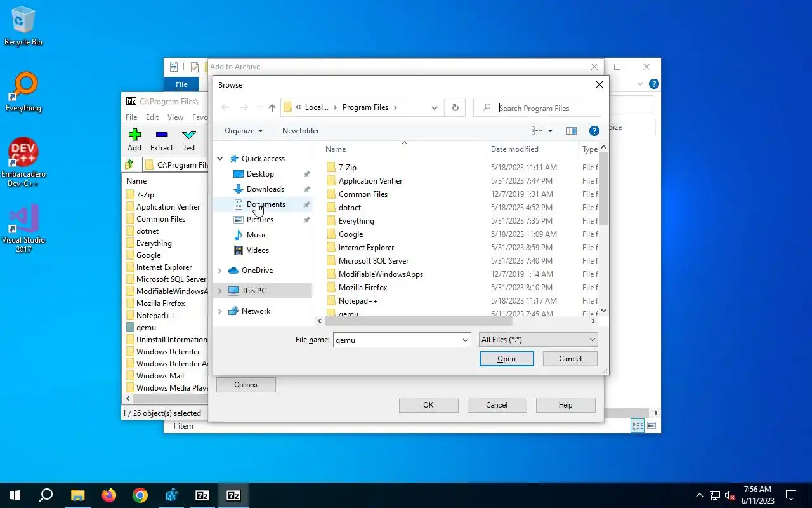Open the File tab in Explorer window
The height and width of the screenshot is (508, 812).
click(181, 84)
